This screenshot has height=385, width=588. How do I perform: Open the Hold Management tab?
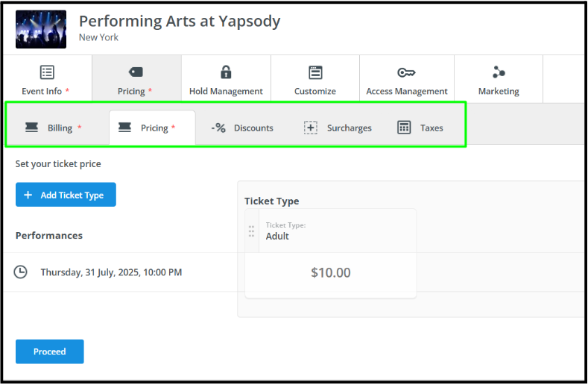coord(226,79)
